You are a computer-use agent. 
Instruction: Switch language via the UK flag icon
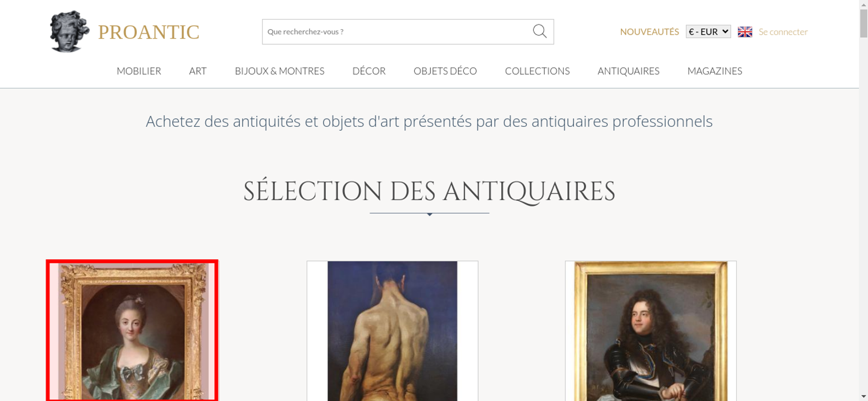(x=745, y=32)
